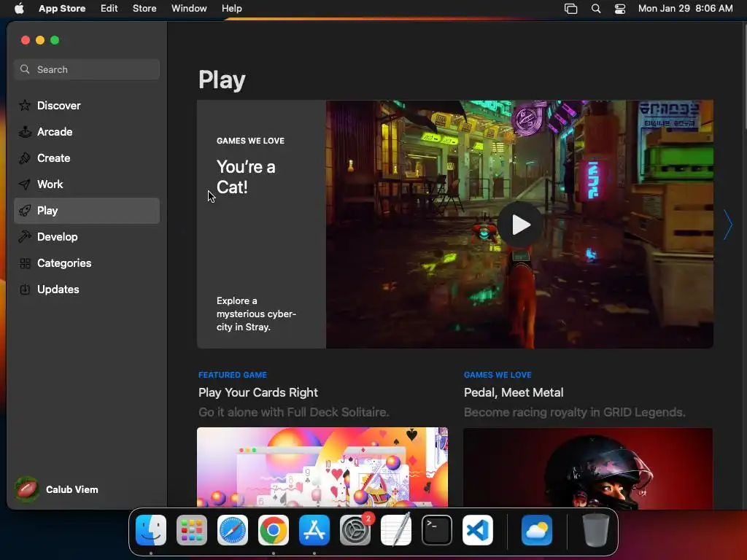Click the Updates download icon
The width and height of the screenshot is (747, 560).
pyautogui.click(x=25, y=289)
